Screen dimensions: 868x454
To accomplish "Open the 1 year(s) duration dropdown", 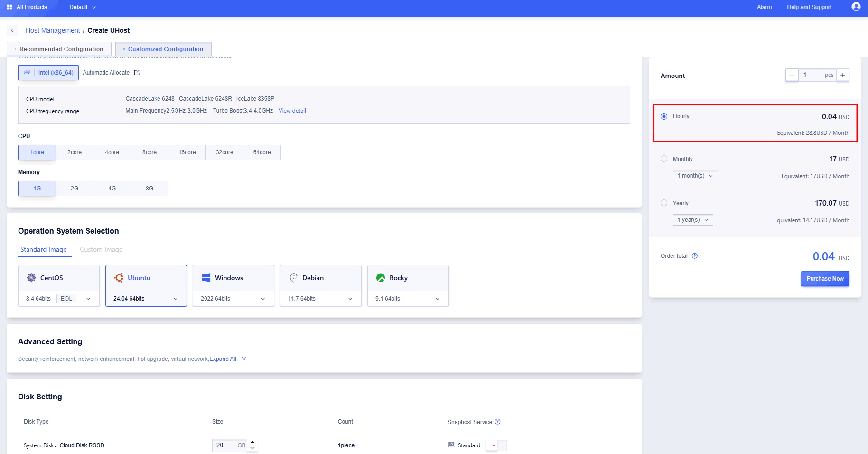I will (x=693, y=220).
